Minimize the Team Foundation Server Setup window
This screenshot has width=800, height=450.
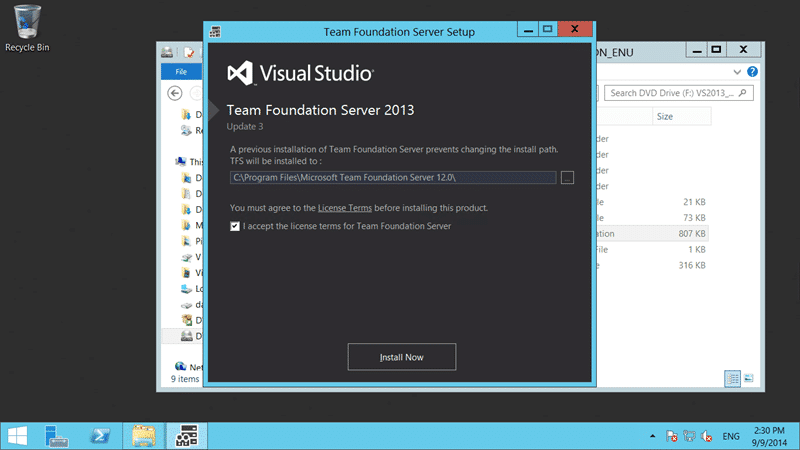pyautogui.click(x=528, y=30)
